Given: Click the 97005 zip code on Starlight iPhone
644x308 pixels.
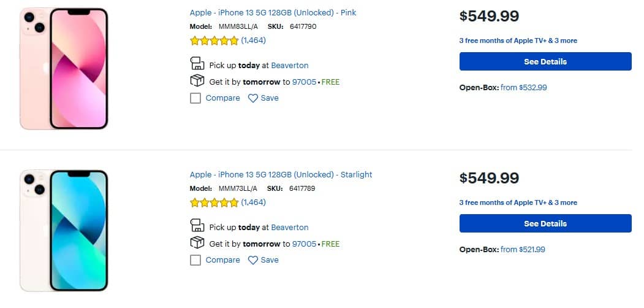Looking at the screenshot, I should tap(304, 244).
